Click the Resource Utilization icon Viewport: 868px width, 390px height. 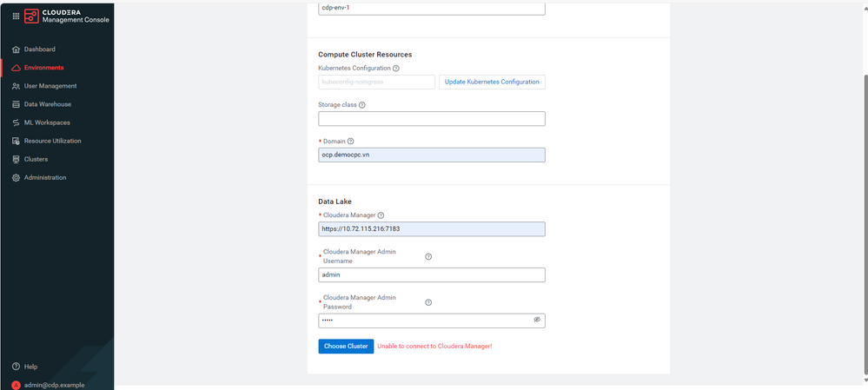pyautogui.click(x=16, y=141)
